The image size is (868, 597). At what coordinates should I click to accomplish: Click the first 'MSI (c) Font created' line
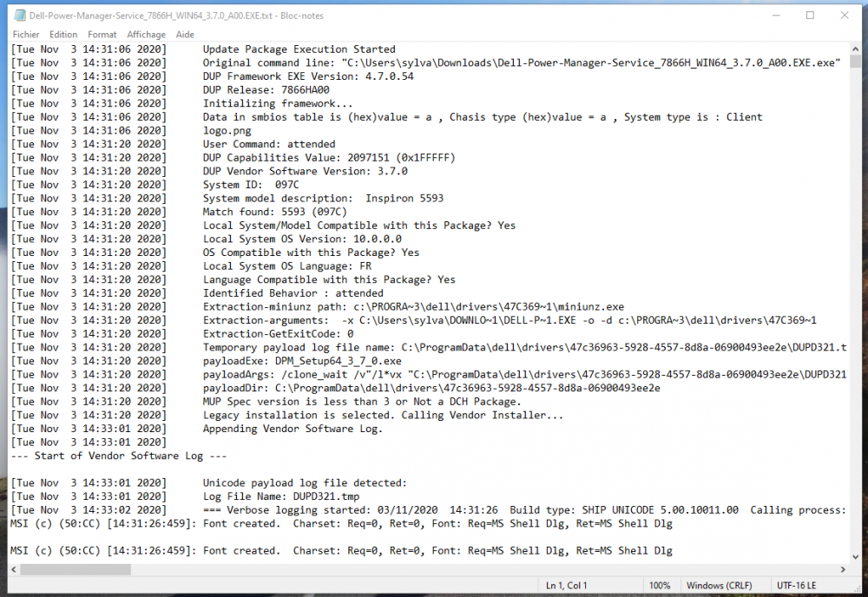[x=341, y=523]
